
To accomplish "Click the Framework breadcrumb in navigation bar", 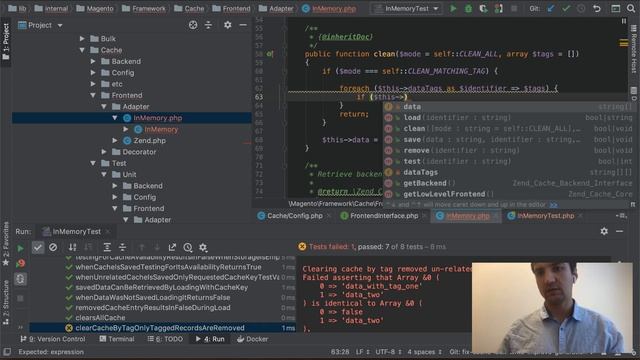I will click(144, 8).
